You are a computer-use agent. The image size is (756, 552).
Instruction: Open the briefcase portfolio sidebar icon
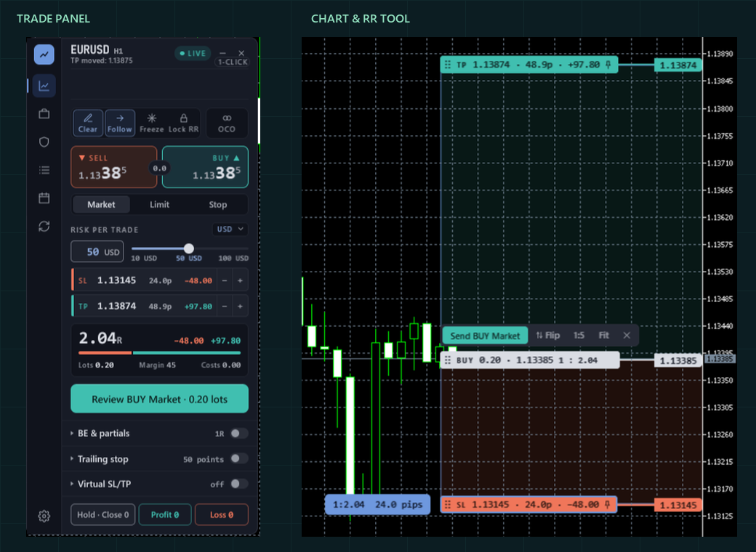click(44, 114)
